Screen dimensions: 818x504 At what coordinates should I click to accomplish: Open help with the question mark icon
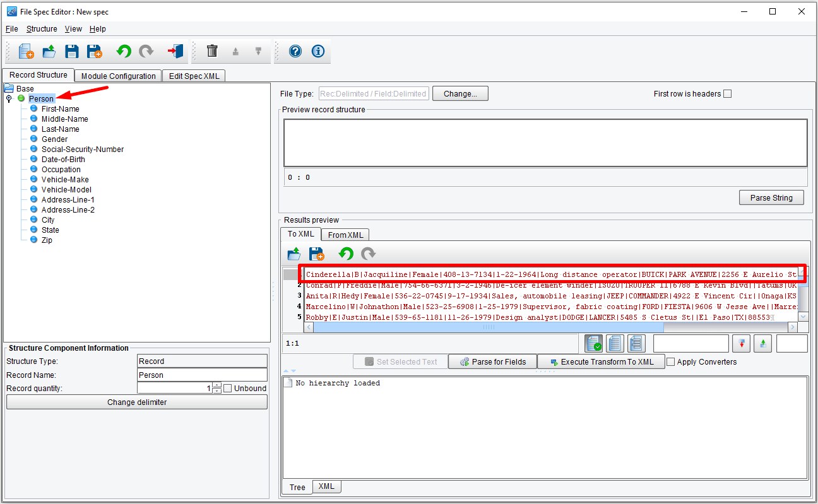point(295,51)
